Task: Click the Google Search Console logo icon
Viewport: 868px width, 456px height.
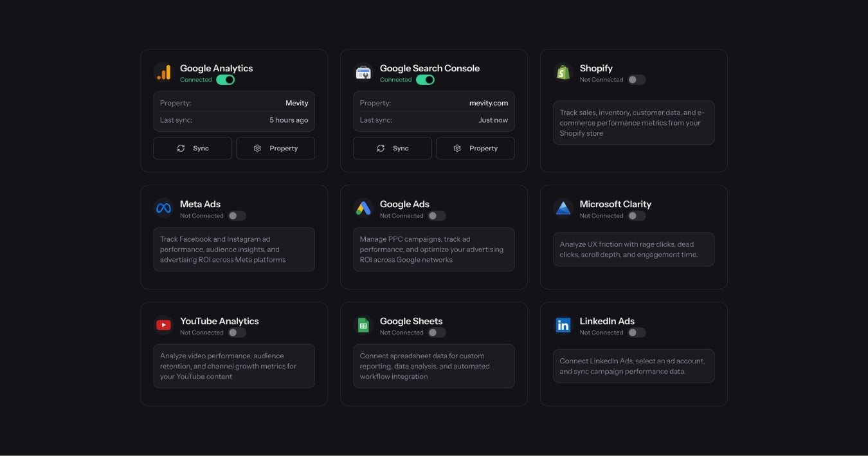Action: coord(363,73)
